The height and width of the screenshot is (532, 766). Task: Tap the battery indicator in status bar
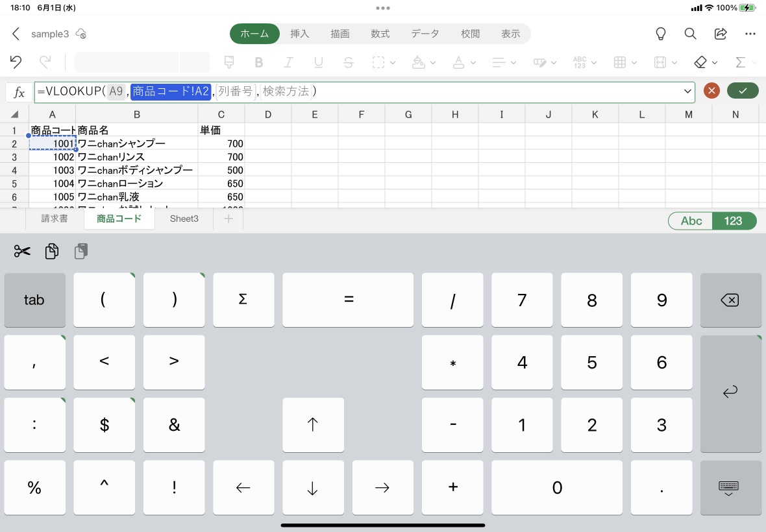[x=747, y=8]
